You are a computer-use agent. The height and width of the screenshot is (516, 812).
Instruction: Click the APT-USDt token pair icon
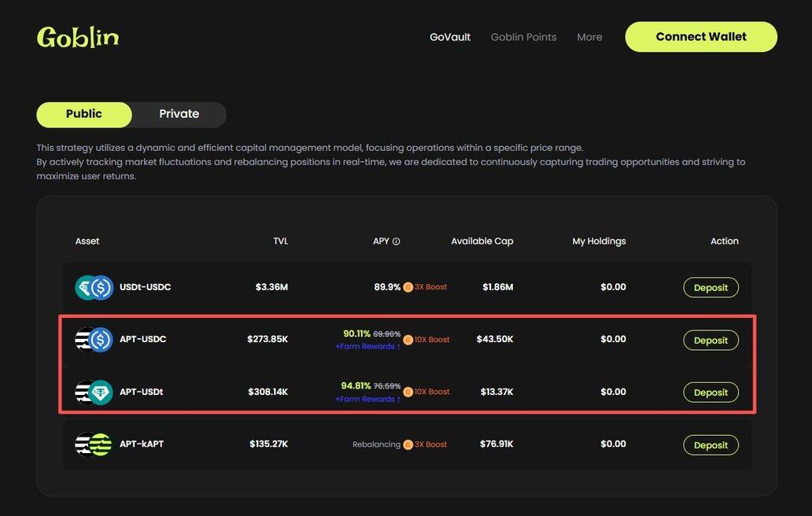point(94,392)
